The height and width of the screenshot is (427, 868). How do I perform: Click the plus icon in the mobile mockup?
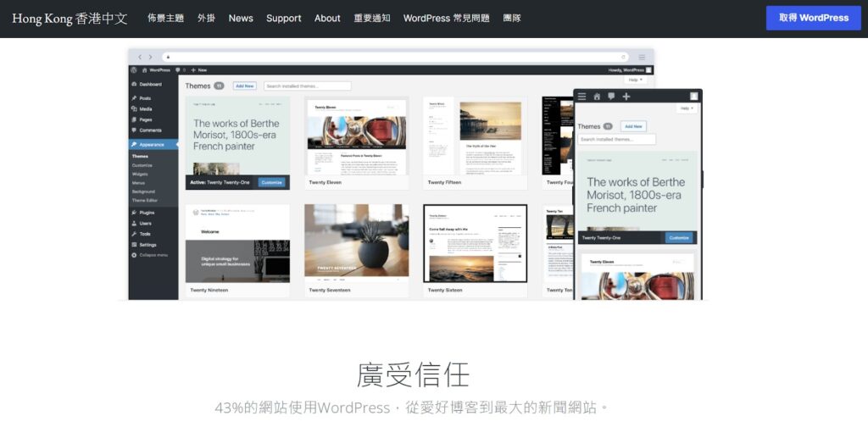pyautogui.click(x=626, y=97)
